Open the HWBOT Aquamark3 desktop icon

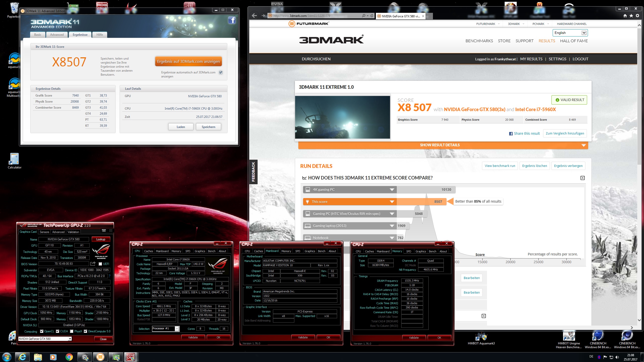click(481, 338)
